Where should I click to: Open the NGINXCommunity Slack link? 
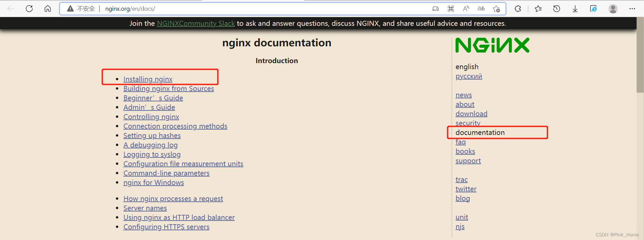coord(196,23)
